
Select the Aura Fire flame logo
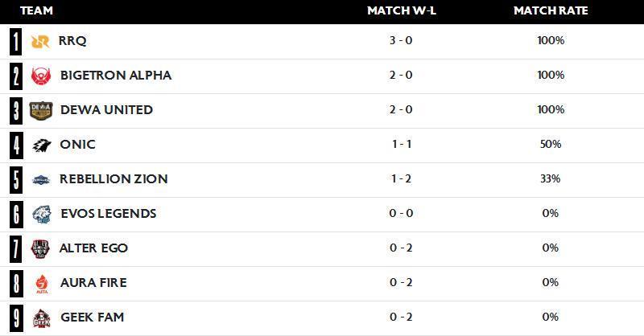click(x=42, y=284)
